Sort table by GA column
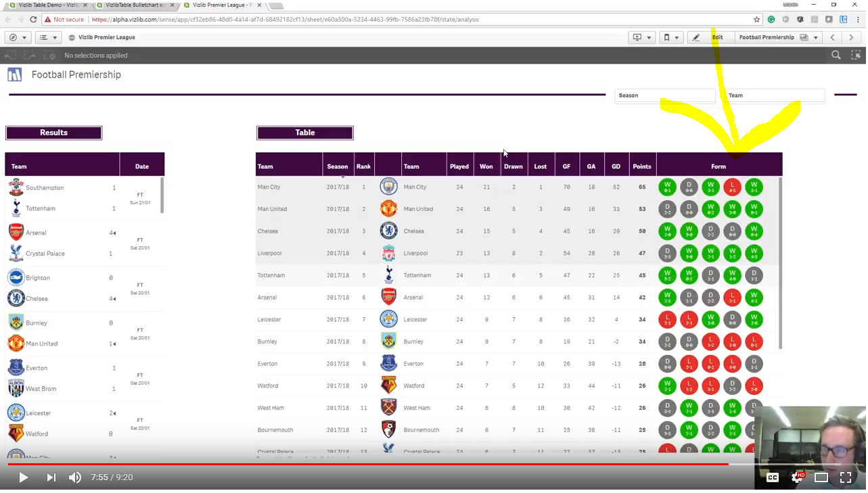The height and width of the screenshot is (493, 868). (591, 166)
